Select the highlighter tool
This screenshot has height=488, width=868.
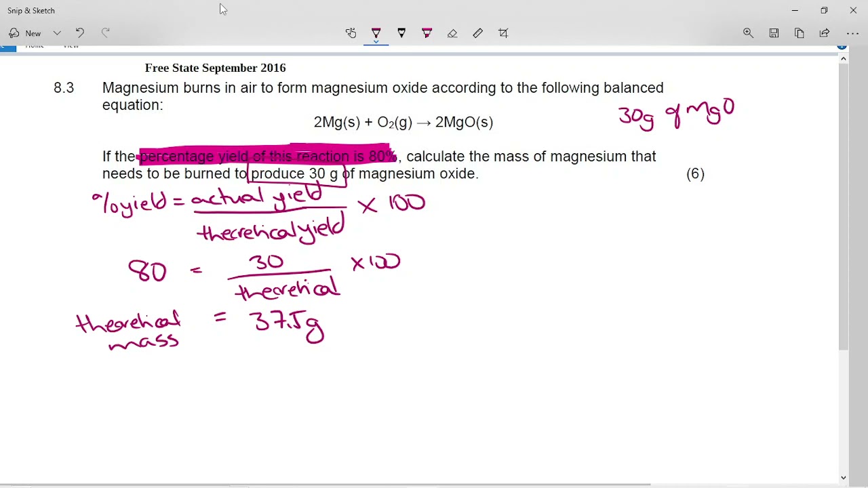pos(427,33)
